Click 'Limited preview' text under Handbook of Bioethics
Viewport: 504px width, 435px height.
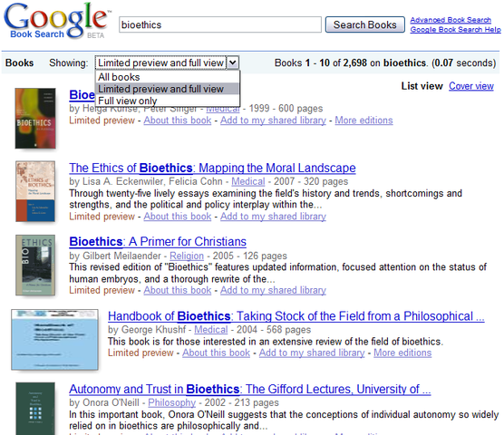point(141,353)
